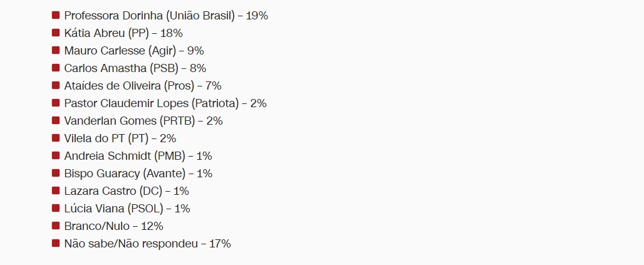The width and height of the screenshot is (644, 265).
Task: Click red square next to Branco/Nulo
Action: [x=56, y=226]
